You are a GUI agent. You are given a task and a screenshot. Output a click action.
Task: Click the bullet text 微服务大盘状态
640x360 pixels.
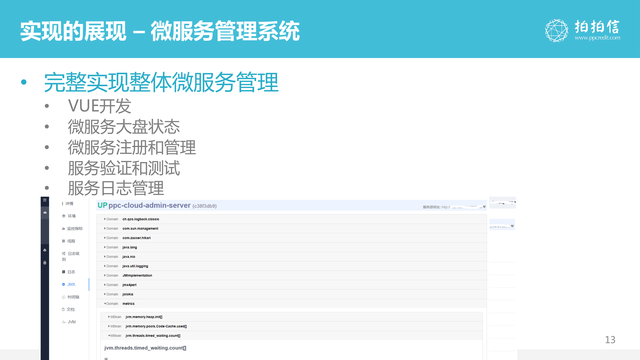point(124,127)
